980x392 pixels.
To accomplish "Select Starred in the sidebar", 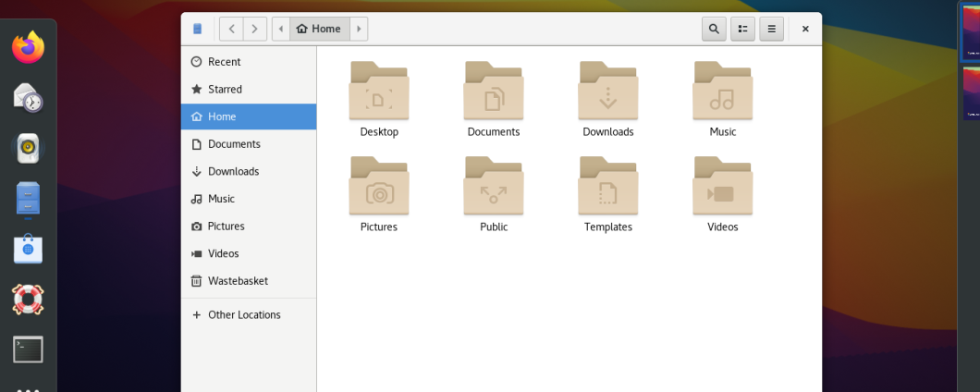I will (x=225, y=90).
